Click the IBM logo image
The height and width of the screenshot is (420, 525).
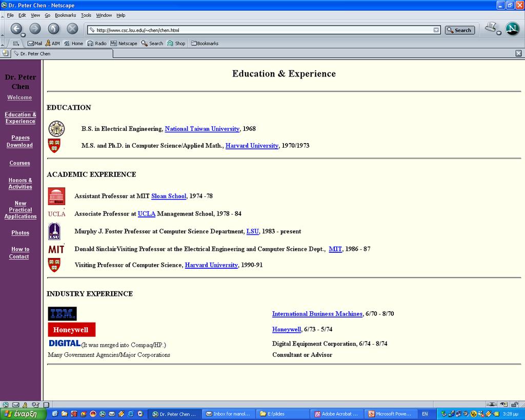(62, 313)
